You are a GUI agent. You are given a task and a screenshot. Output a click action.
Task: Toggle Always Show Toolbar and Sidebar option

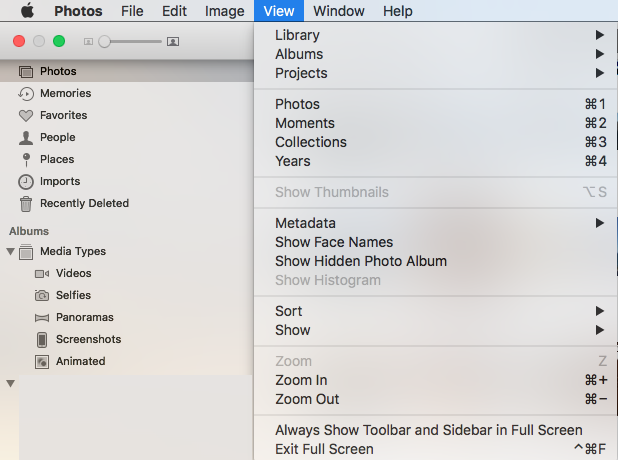(436, 430)
